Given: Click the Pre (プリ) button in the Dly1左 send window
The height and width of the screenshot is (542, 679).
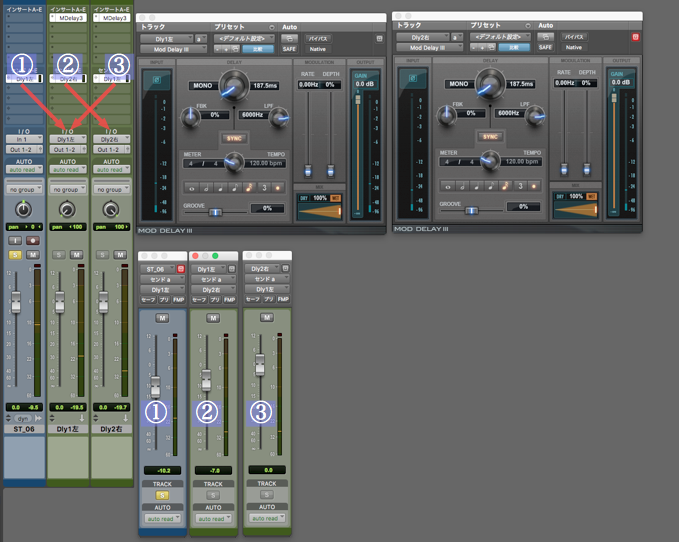Looking at the screenshot, I should pyautogui.click(x=215, y=300).
